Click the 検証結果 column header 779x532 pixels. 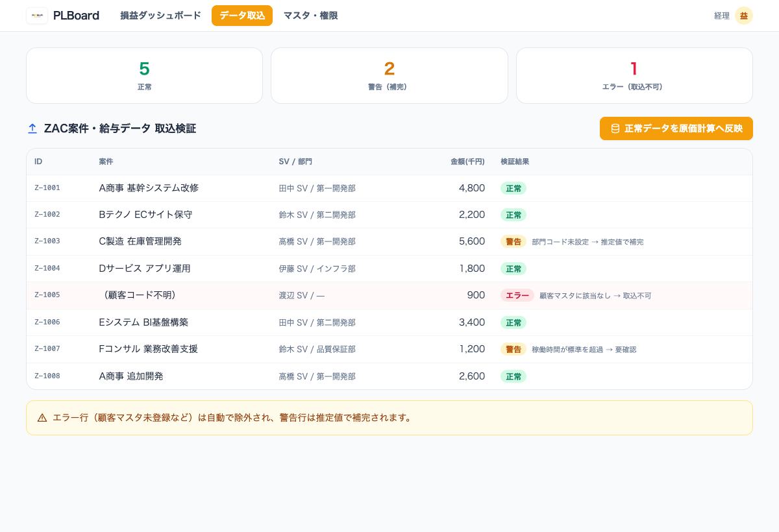pos(515,162)
